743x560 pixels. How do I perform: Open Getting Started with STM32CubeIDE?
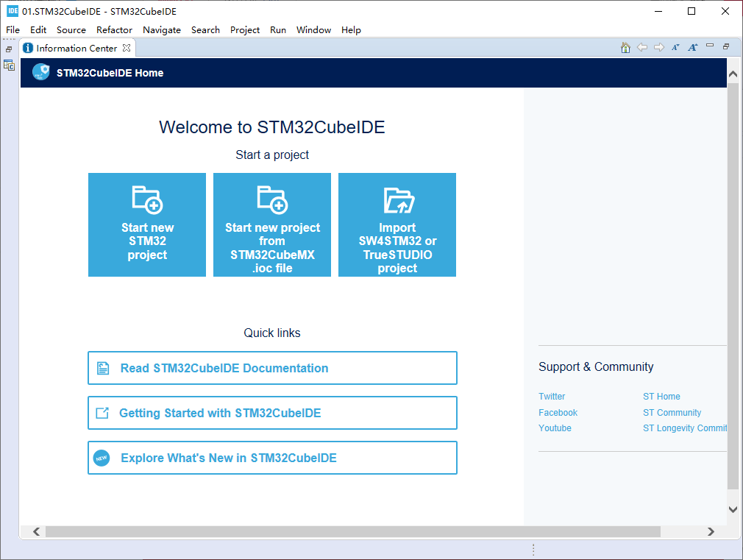pyautogui.click(x=272, y=413)
